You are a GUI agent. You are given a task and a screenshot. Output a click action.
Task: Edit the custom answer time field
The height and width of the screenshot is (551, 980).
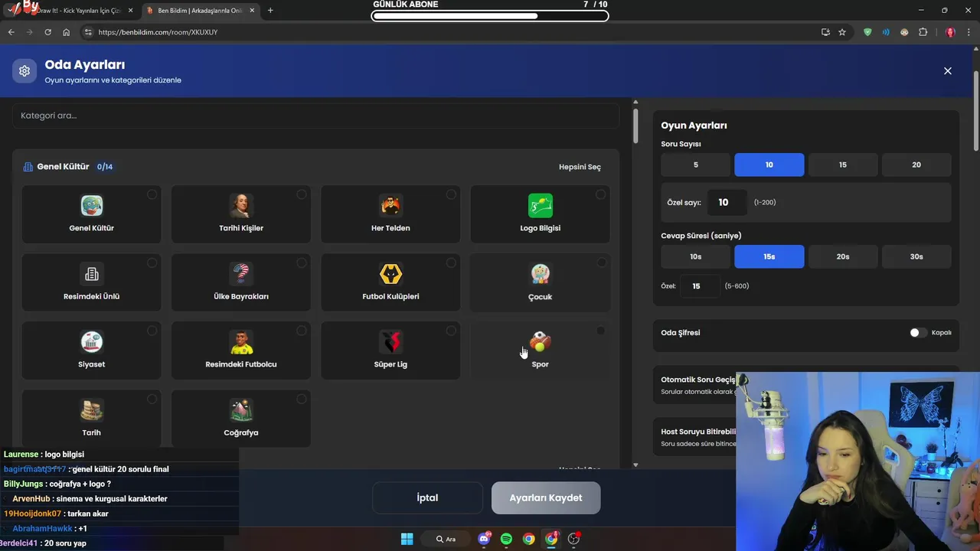pyautogui.click(x=701, y=286)
